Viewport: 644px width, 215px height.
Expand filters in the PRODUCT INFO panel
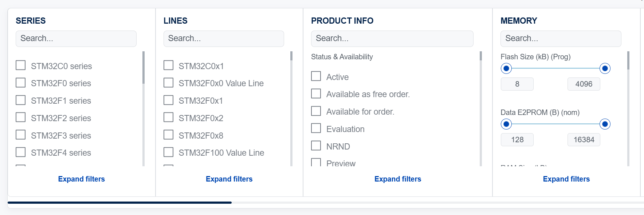(x=398, y=179)
